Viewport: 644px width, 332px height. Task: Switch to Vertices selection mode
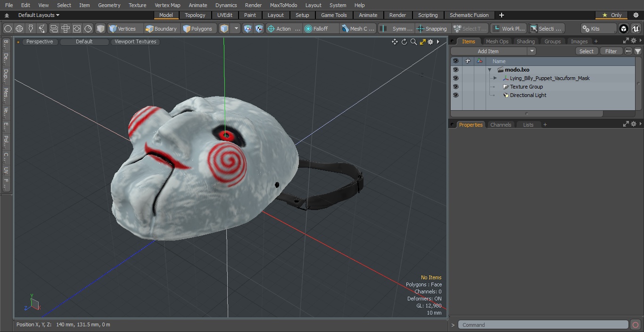click(125, 29)
